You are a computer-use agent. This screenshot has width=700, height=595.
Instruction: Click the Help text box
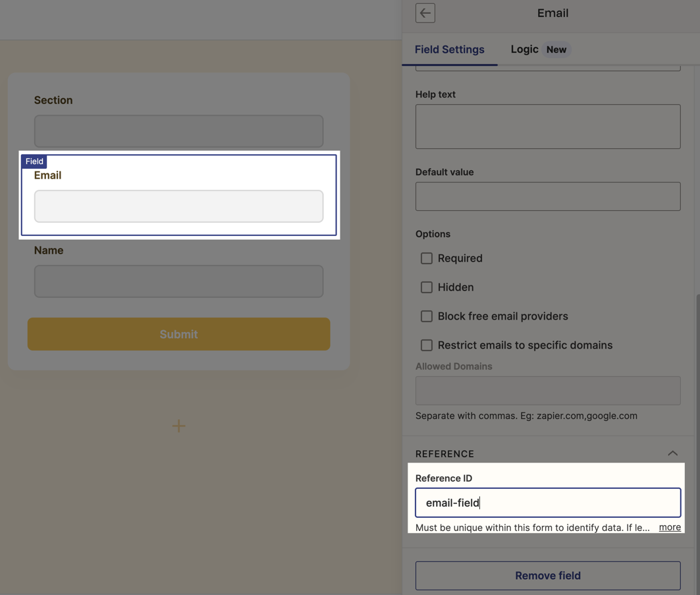point(547,127)
